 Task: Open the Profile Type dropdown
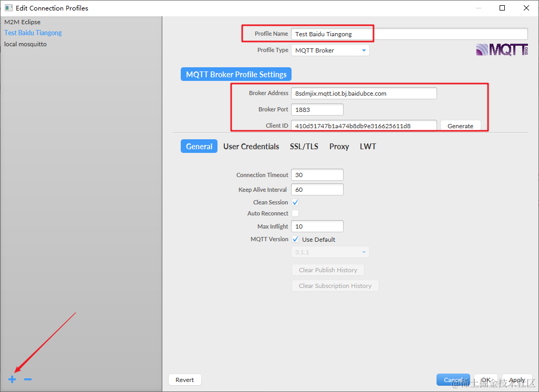330,50
